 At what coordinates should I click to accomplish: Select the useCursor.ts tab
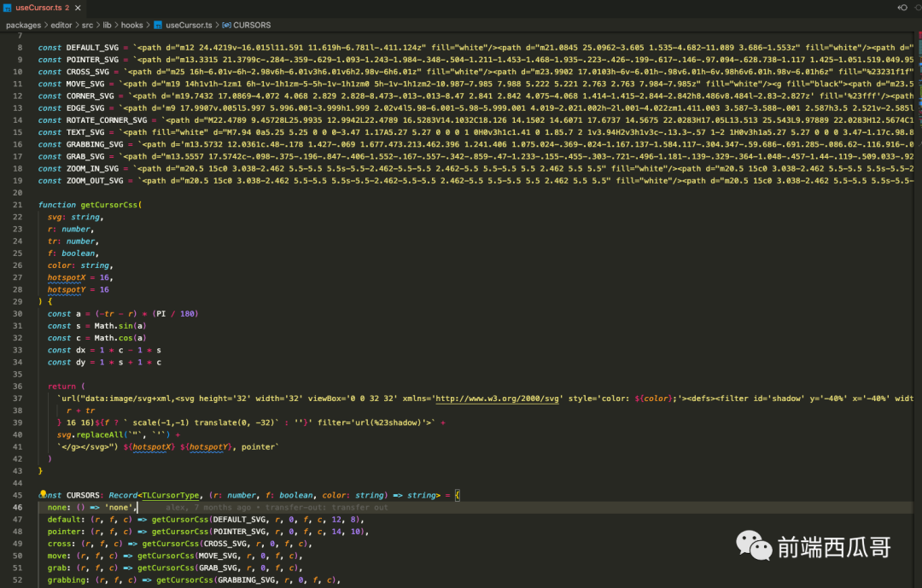[x=43, y=8]
